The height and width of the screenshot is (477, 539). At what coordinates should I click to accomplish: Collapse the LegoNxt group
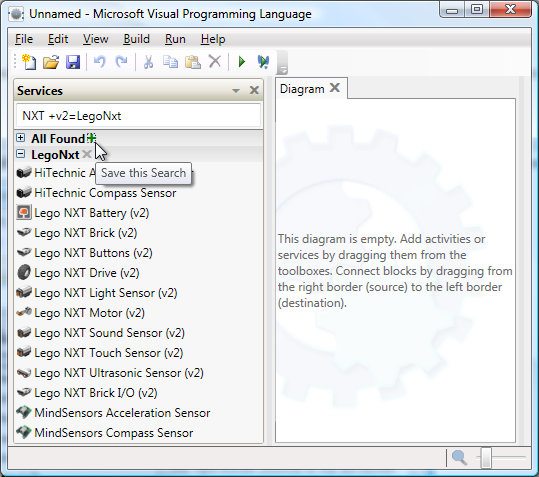pyautogui.click(x=21, y=154)
